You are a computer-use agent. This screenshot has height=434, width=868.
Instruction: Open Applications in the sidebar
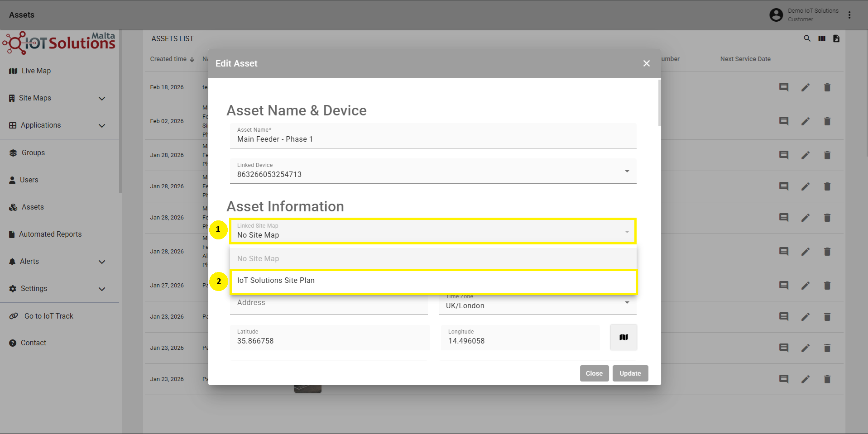point(41,125)
